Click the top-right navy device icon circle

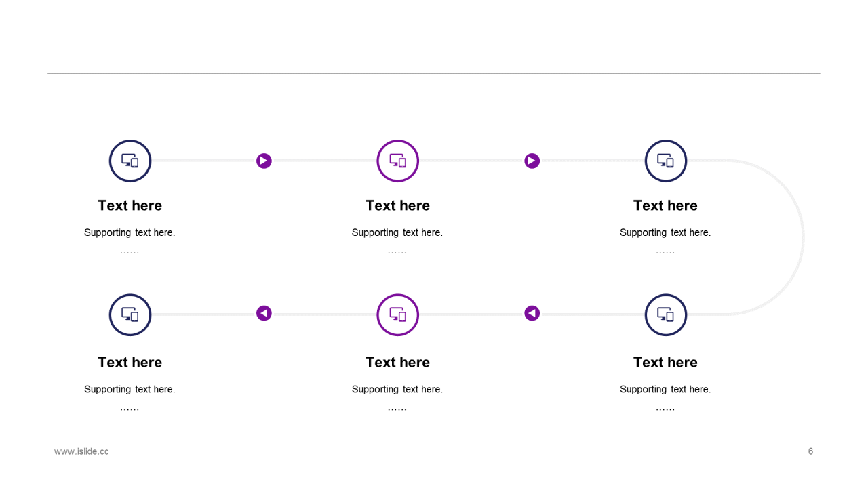pos(666,161)
